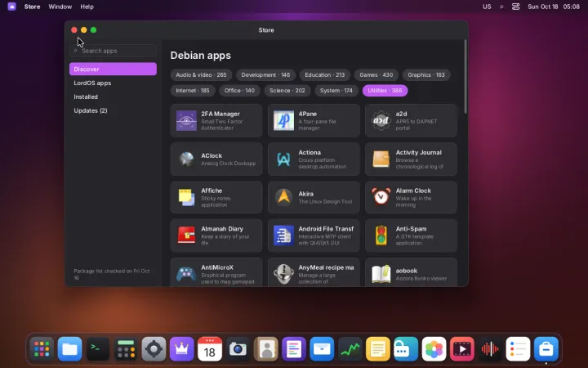
Task: Open the 2FA Manager app icon
Action: (186, 120)
